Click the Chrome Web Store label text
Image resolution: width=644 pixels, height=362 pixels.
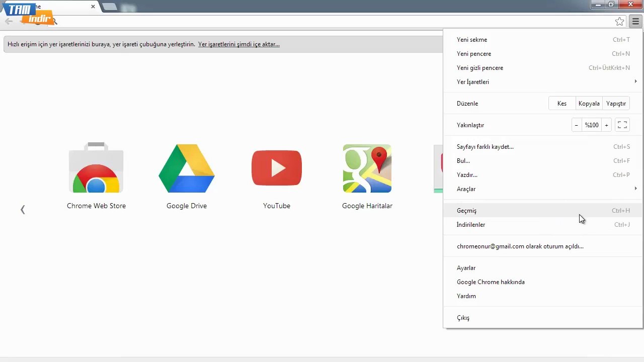[96, 206]
